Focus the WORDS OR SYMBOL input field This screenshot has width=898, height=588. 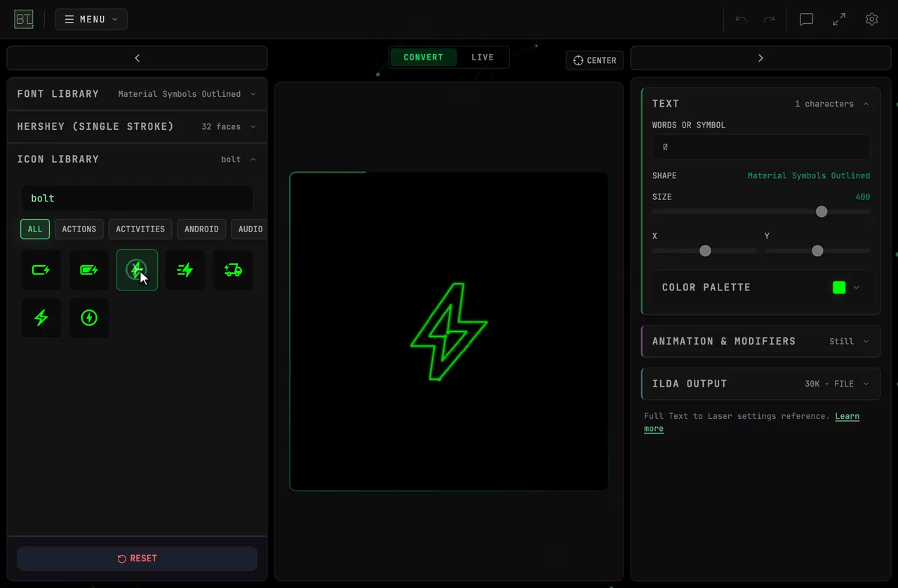760,147
